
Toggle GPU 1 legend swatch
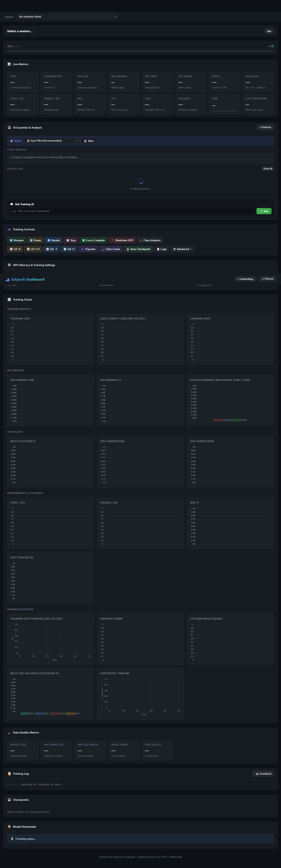point(40,713)
